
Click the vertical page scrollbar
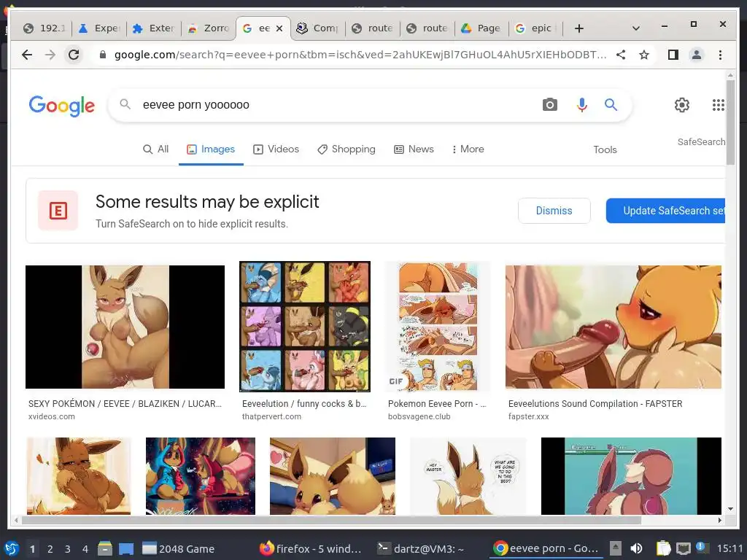[x=729, y=122]
